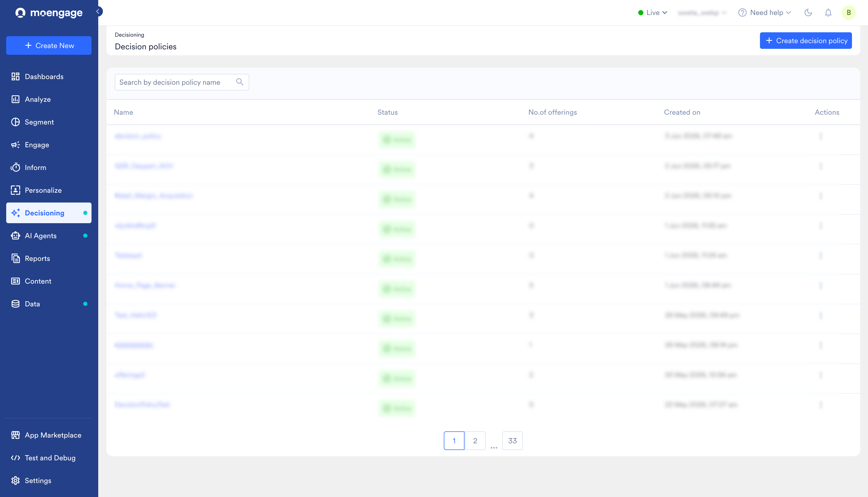Open the workspace selector dropdown

point(702,13)
